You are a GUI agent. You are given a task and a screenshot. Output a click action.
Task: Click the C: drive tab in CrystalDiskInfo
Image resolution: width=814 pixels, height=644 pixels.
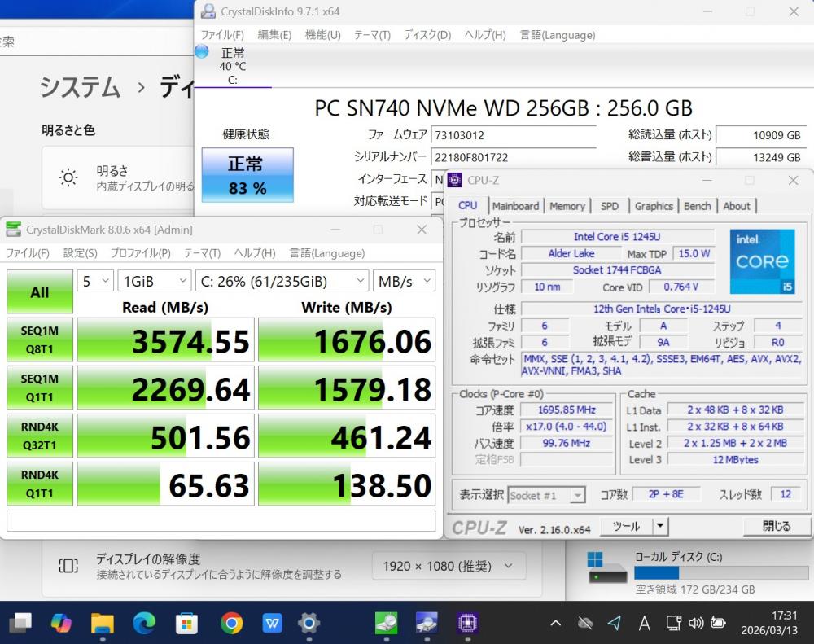tap(233, 66)
